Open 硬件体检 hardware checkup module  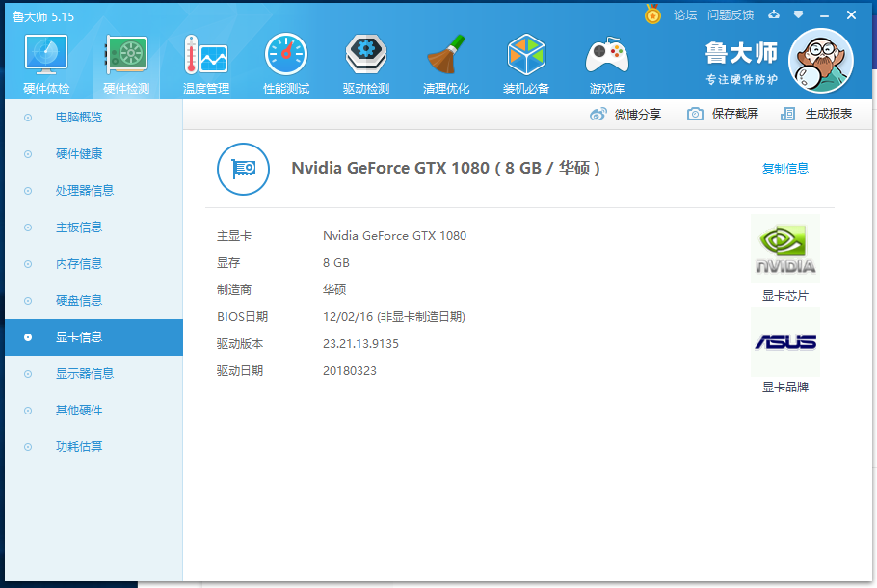[46, 64]
